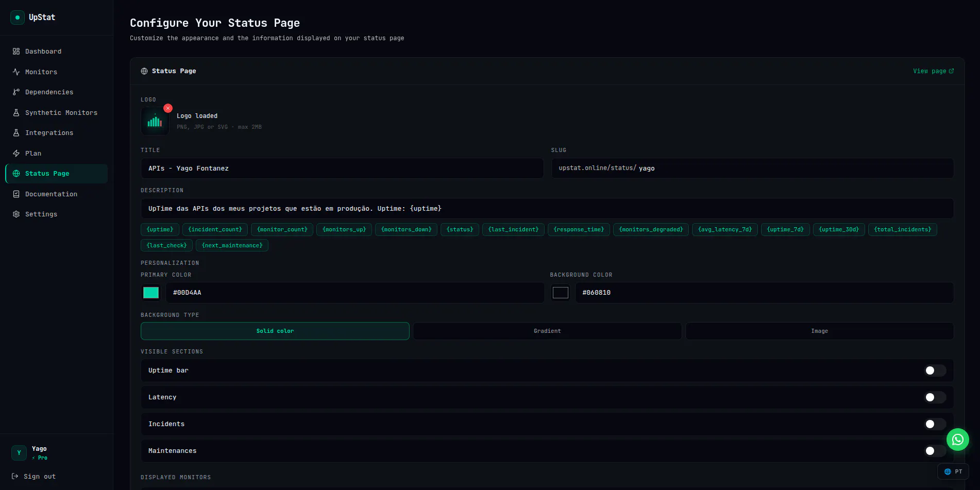The image size is (980, 490).
Task: Remove the loaded logo with red X
Action: point(168,108)
